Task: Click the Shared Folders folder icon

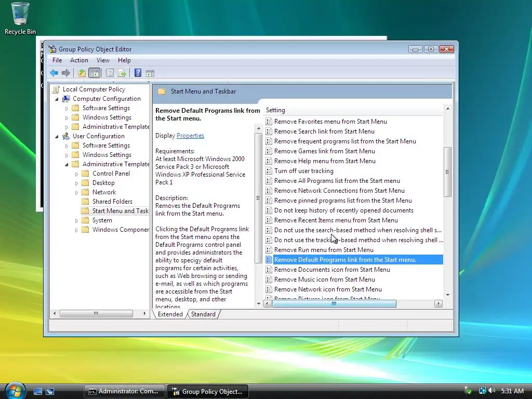Action: [86, 202]
